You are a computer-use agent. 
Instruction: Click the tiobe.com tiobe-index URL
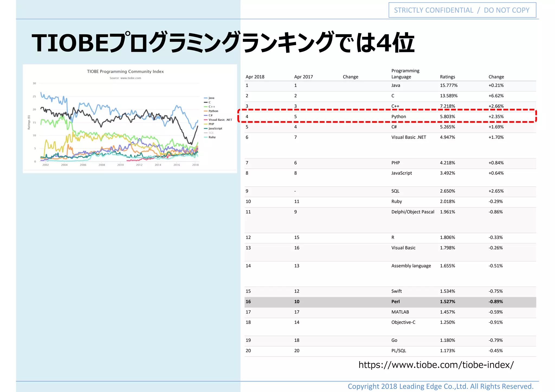436,365
